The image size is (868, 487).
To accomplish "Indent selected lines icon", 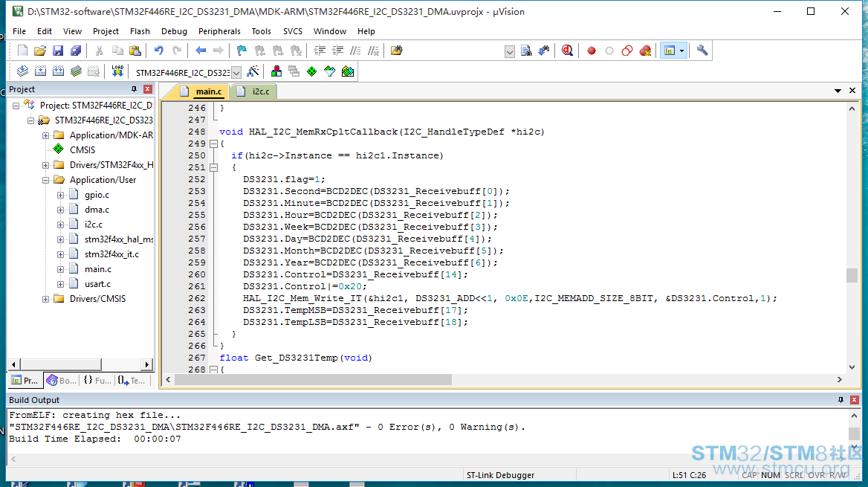I will [x=320, y=51].
